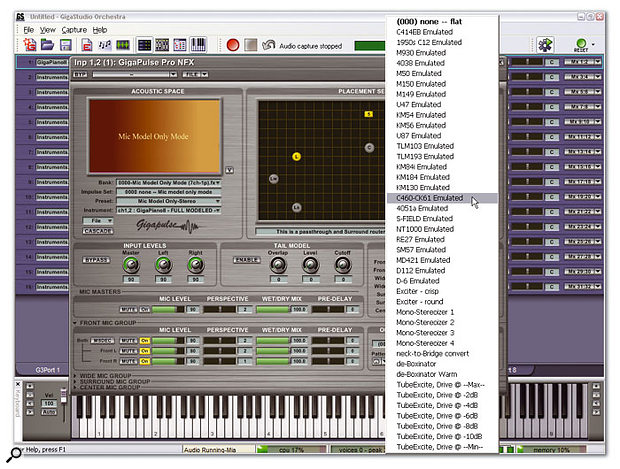Choose RE27 Emulated from mic list
The width and height of the screenshot is (620, 469).
click(442, 239)
